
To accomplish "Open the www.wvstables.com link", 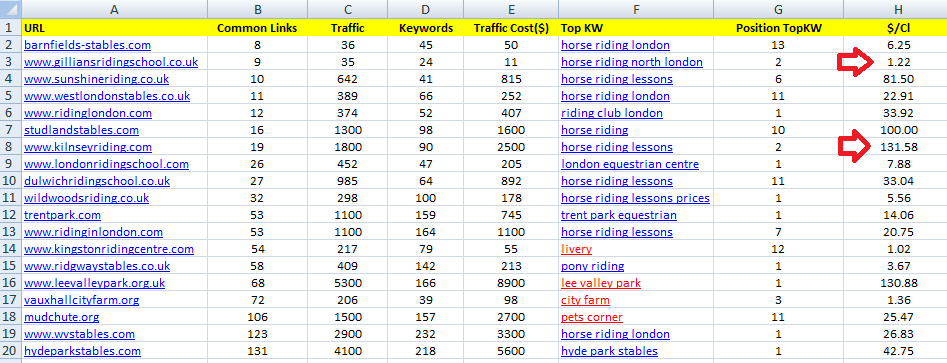I will pyautogui.click(x=80, y=334).
